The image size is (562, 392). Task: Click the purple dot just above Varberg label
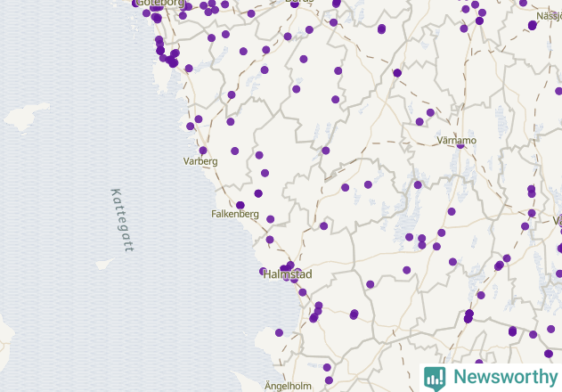coord(203,151)
